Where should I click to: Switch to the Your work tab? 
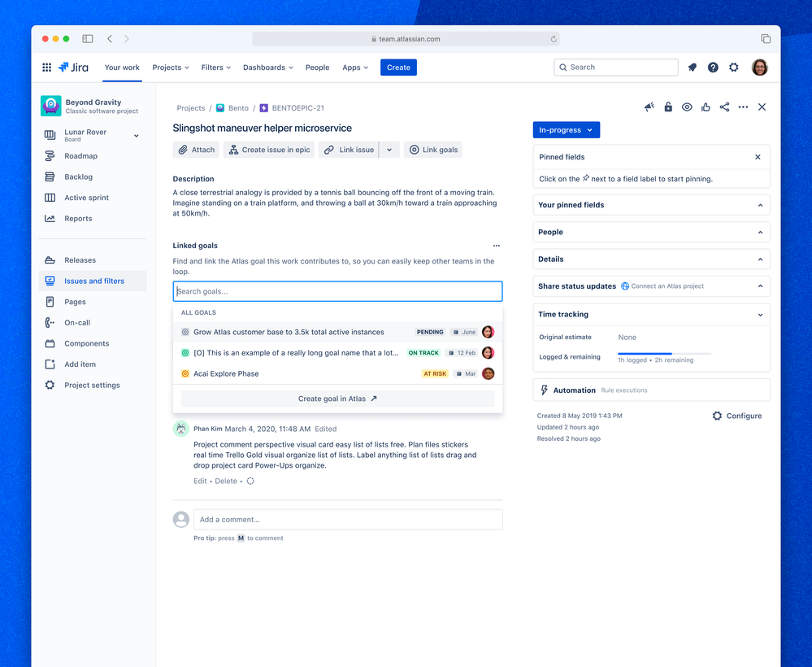(121, 68)
